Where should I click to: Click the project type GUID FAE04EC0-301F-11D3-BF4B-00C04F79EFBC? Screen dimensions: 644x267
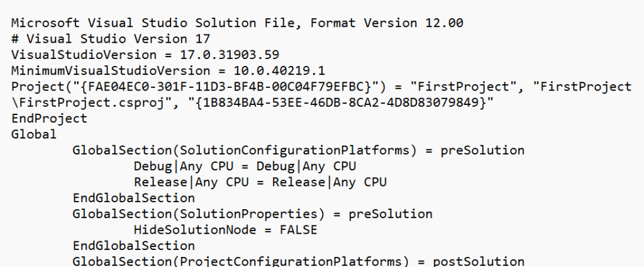(x=226, y=87)
